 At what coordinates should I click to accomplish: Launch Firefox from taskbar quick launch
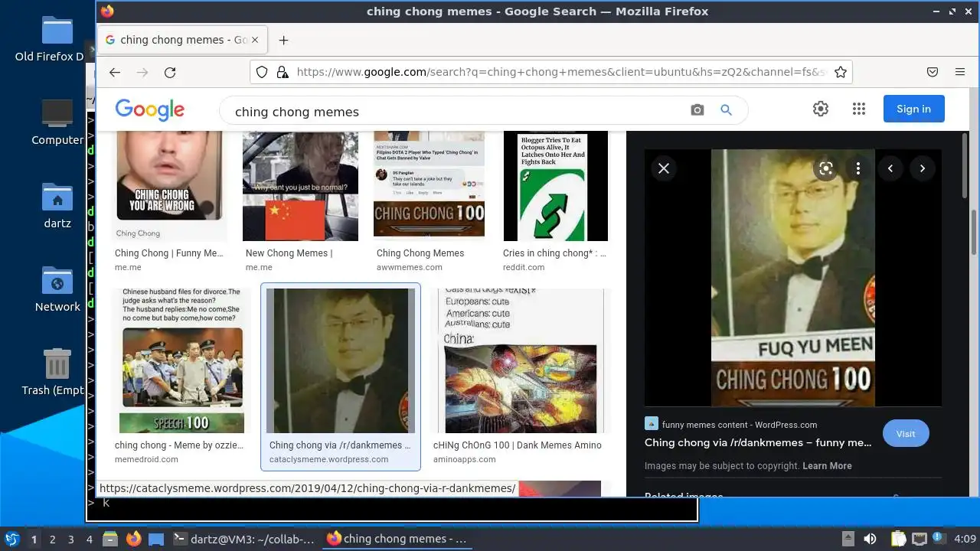point(133,539)
